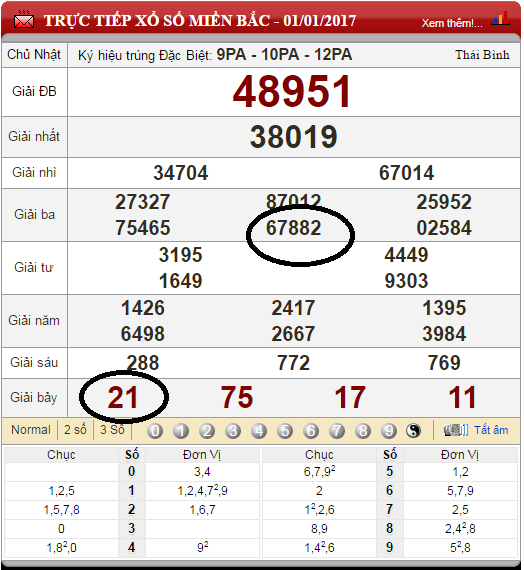Select digit 8 filter ball
The image size is (524, 570).
[x=363, y=431]
